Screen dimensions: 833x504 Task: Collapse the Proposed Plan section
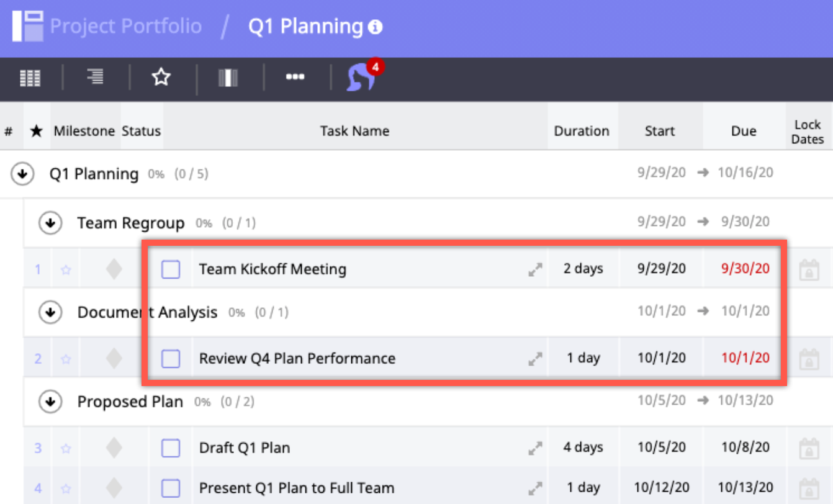tap(50, 402)
